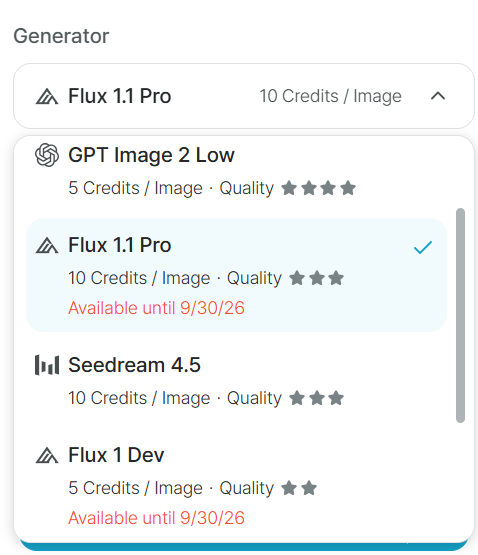Click the blue checkmark on Flux 1.1 Pro

click(423, 247)
